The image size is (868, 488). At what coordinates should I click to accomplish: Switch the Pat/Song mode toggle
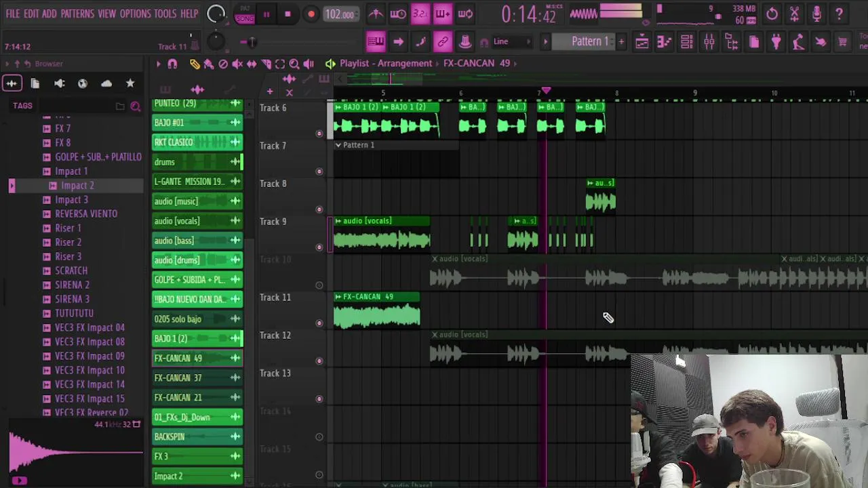[x=245, y=14]
